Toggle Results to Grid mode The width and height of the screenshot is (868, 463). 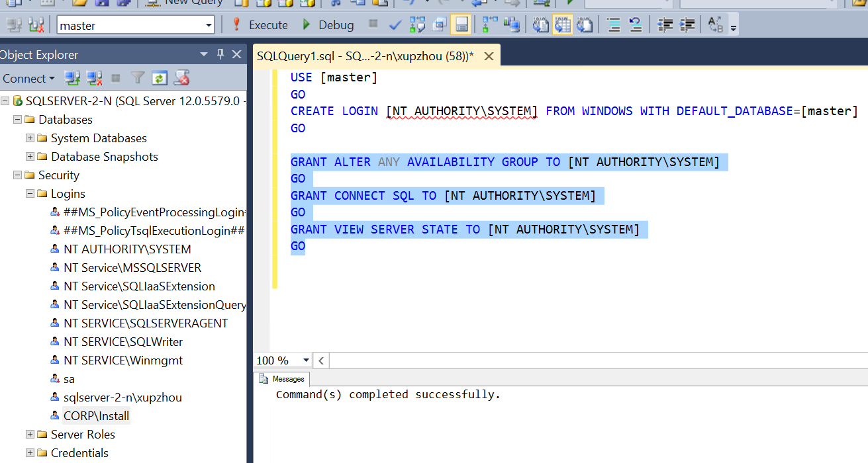[563, 25]
